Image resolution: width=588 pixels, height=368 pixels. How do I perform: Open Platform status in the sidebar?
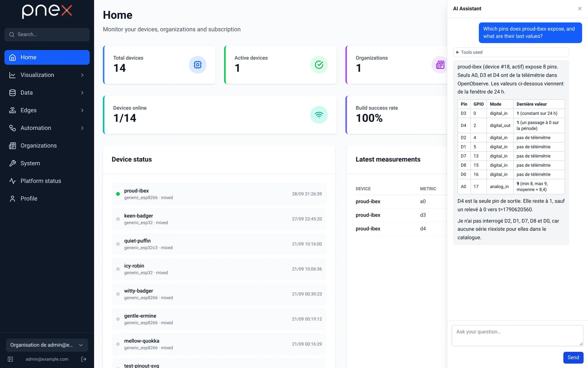point(47,181)
